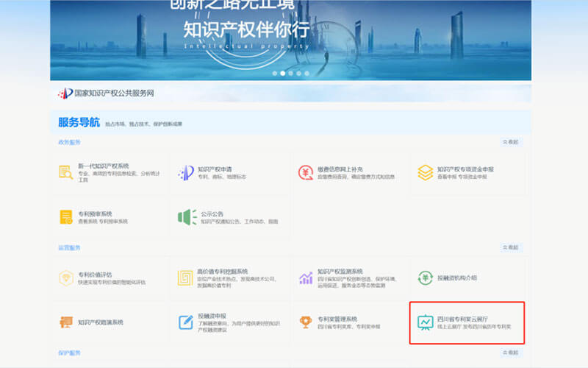This screenshot has height=368, width=588.
Task: Collapse the 保护服务 section
Action: pos(510,353)
